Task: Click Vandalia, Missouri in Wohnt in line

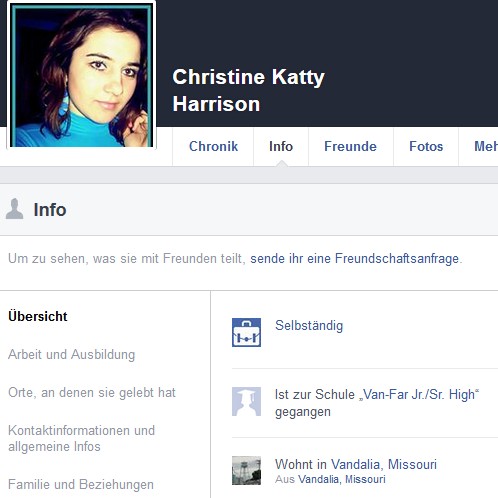Action: coord(384,464)
